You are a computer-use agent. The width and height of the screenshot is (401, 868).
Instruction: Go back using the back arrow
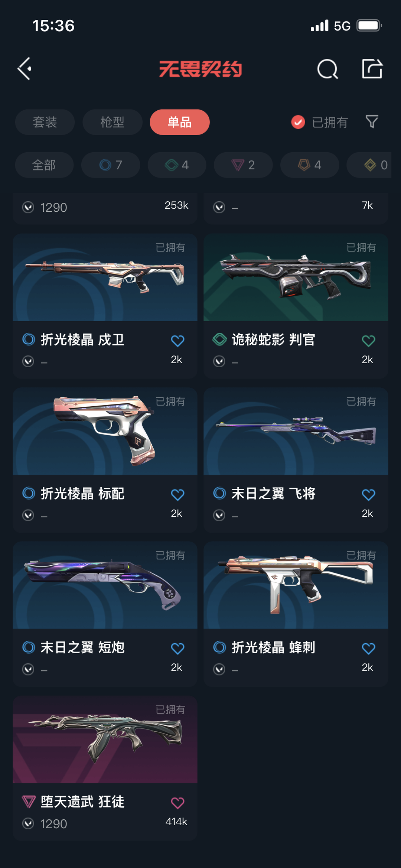click(25, 69)
